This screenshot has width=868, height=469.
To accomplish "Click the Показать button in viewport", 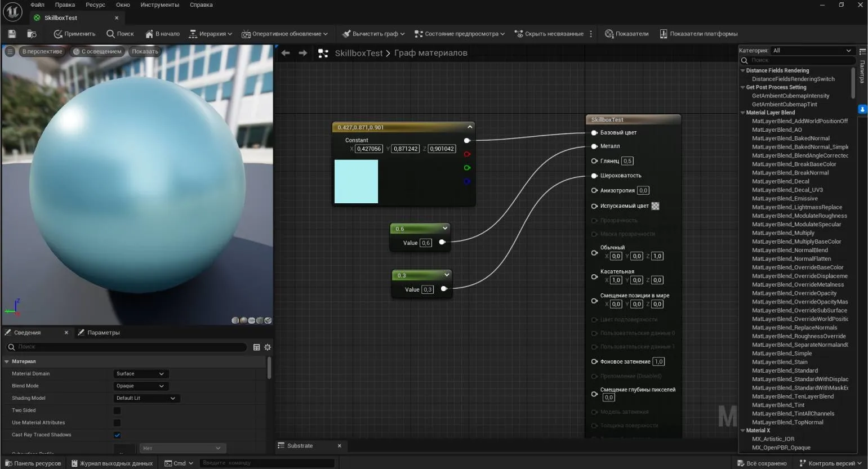I will coord(145,51).
